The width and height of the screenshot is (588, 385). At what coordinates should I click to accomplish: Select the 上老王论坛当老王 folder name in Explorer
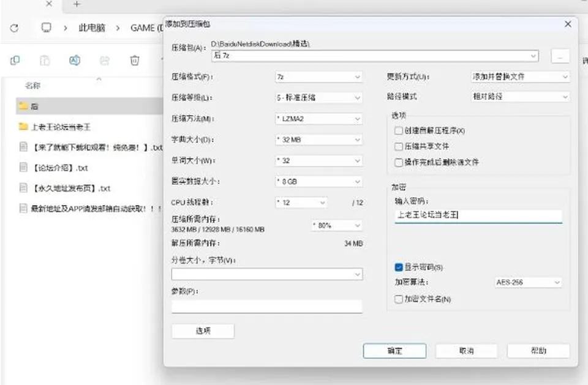tap(61, 127)
